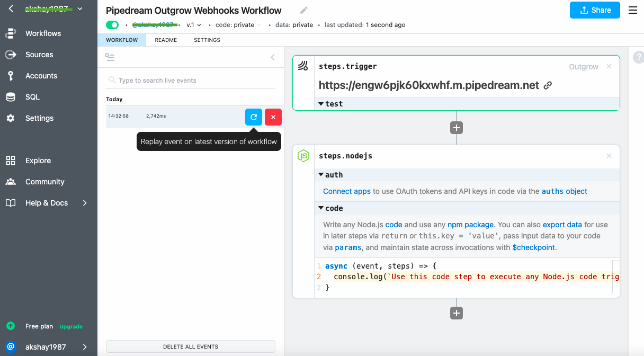Click the event list filter icon
This screenshot has width=644, height=356.
[110, 57]
